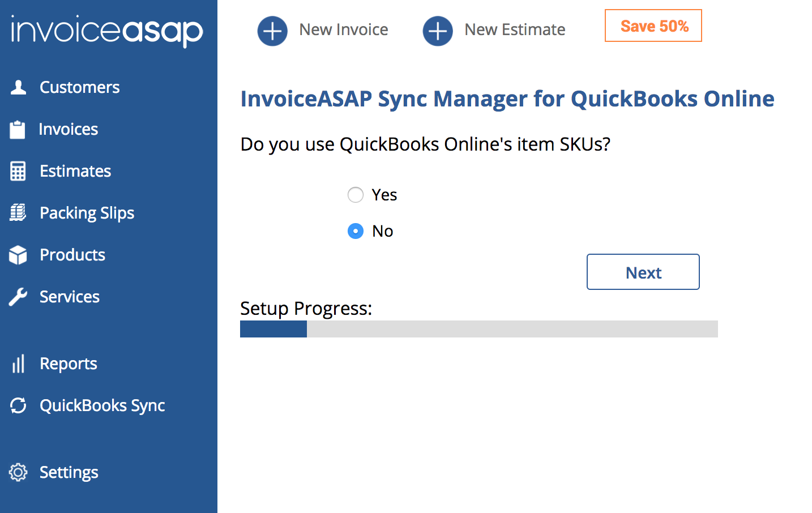Navigate to the Products label
This screenshot has width=812, height=513.
point(72,255)
